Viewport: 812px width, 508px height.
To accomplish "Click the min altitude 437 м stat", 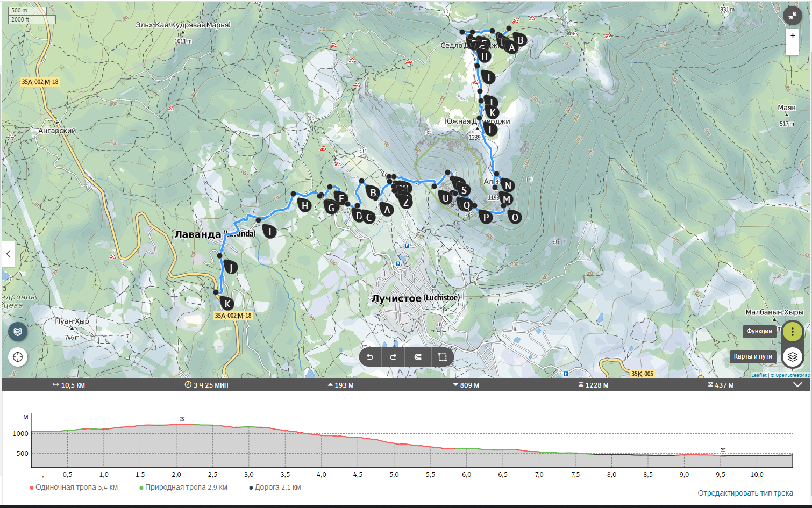I will [721, 385].
